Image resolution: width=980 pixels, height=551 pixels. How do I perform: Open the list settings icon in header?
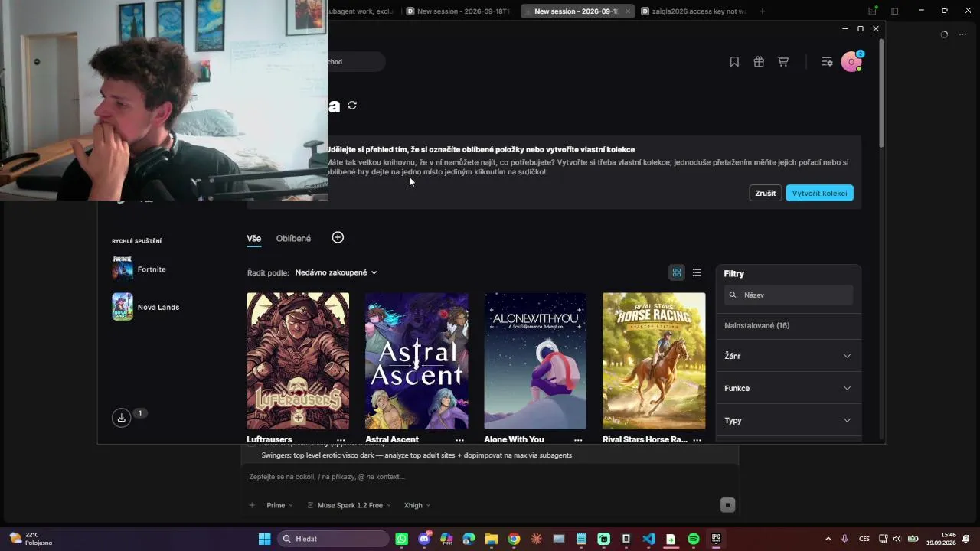click(x=827, y=62)
